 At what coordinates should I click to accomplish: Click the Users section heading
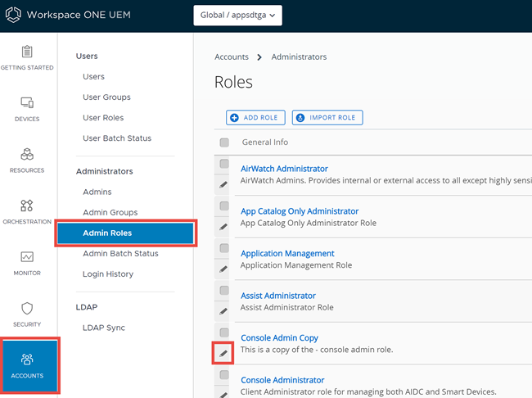(x=87, y=56)
